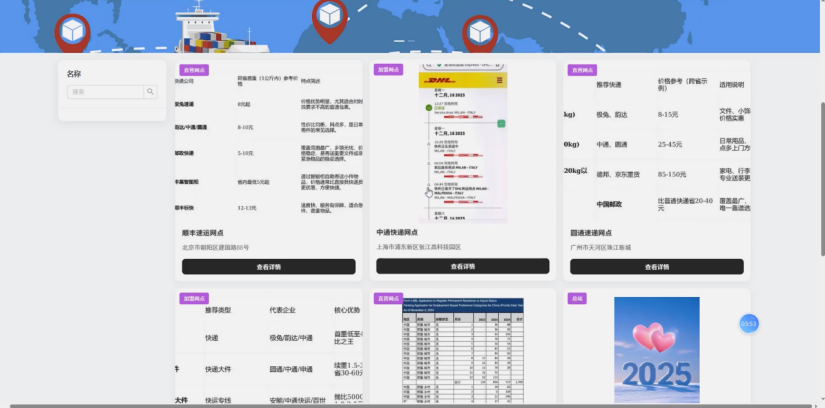Click the horizontal scrollbar at the page bottom
825x408 pixels.
(x=410, y=406)
